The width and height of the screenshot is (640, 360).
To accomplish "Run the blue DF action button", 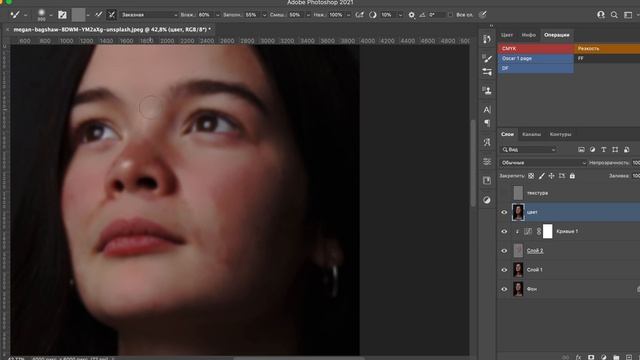I will pos(536,68).
